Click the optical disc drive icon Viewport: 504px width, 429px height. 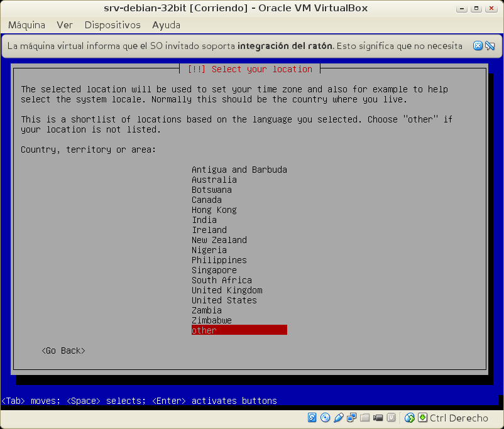325,418
